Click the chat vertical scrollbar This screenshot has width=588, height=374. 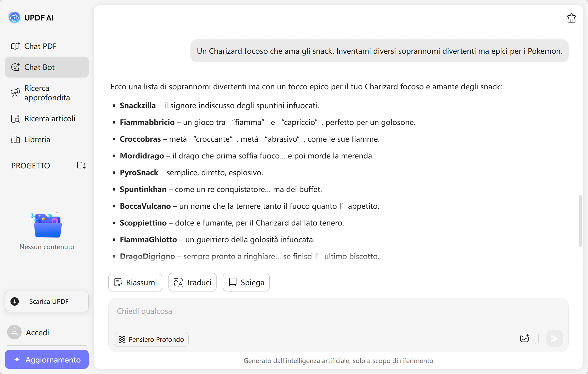(580, 221)
